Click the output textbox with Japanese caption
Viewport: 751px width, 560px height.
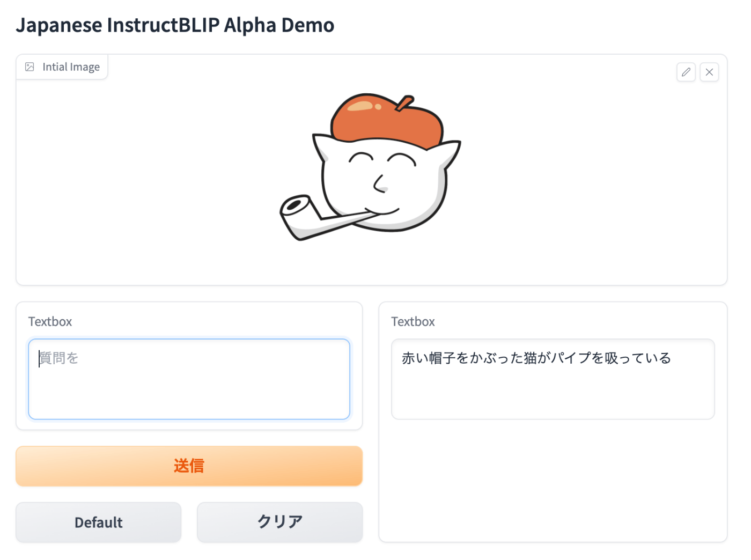click(x=553, y=379)
